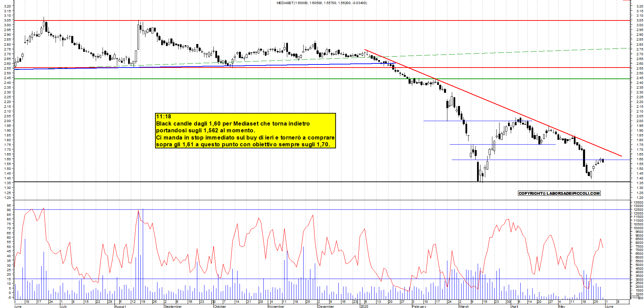This screenshot has height=308, width=644.
Task: Click the 2020 year label on the date axis
Action: 364,306
